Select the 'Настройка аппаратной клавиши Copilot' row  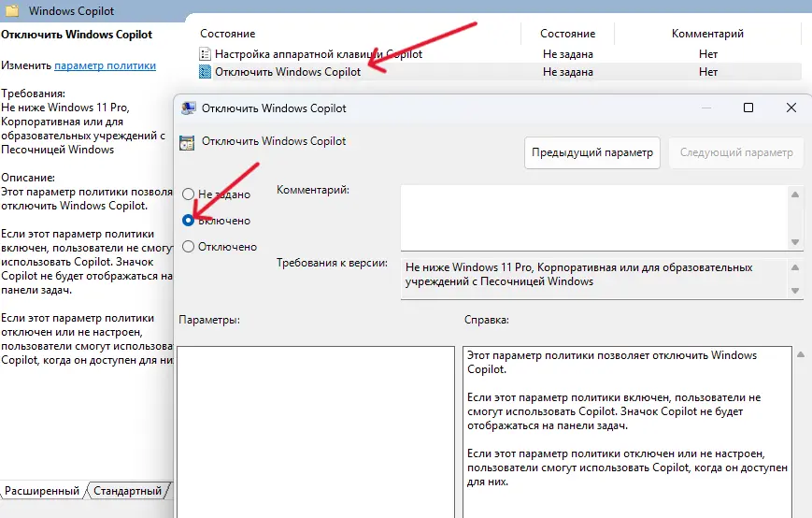(500, 54)
